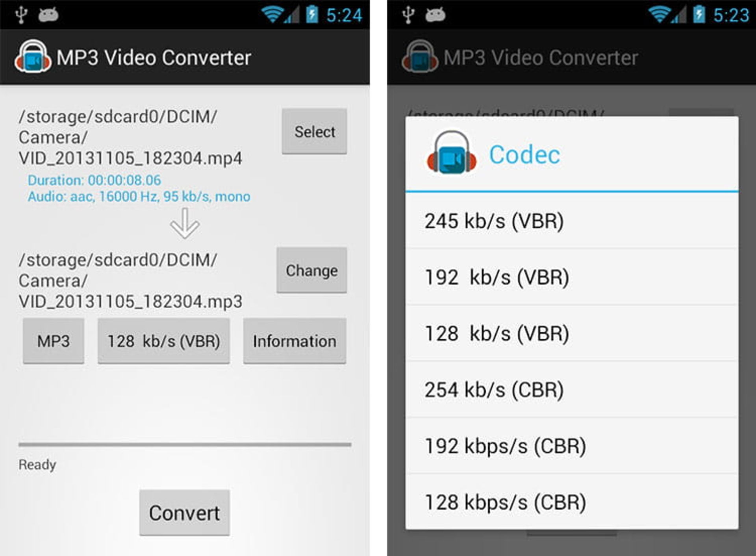Viewport: 756px width, 556px height.
Task: Click the MP3 Video Converter headphone app icon
Action: tap(33, 56)
